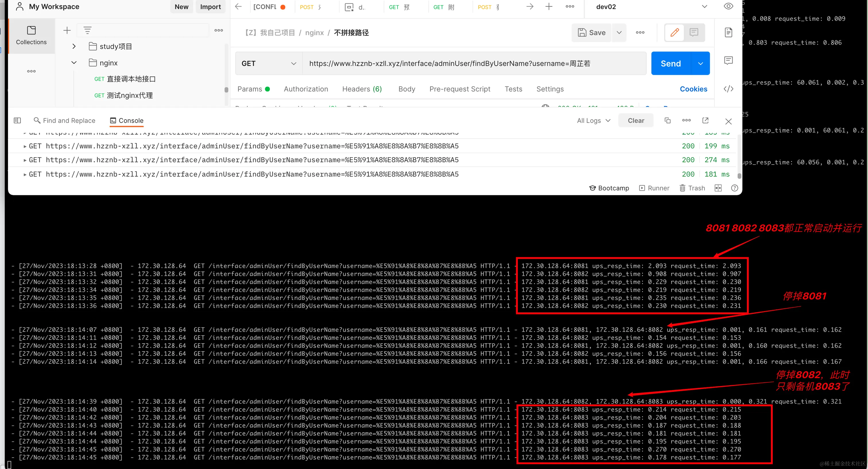Click environment quick look eye icon

click(x=728, y=6)
